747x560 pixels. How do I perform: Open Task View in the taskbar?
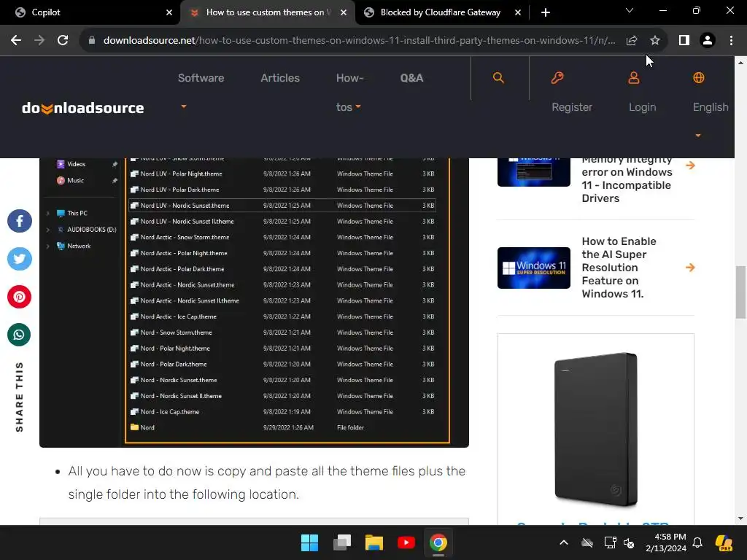342,542
